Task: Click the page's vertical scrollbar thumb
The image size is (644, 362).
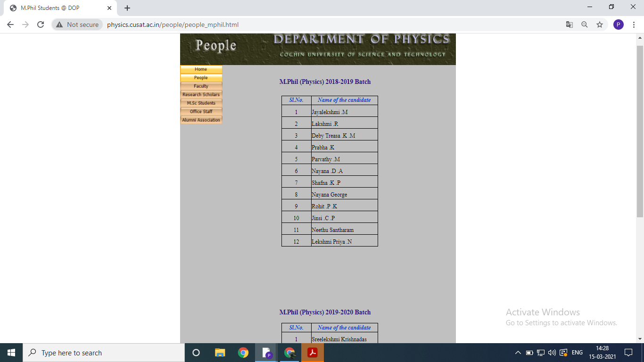Action: point(640,132)
